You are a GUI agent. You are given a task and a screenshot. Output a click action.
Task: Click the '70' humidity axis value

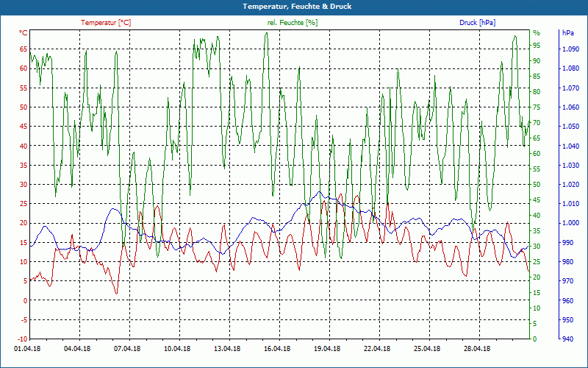coord(537,122)
